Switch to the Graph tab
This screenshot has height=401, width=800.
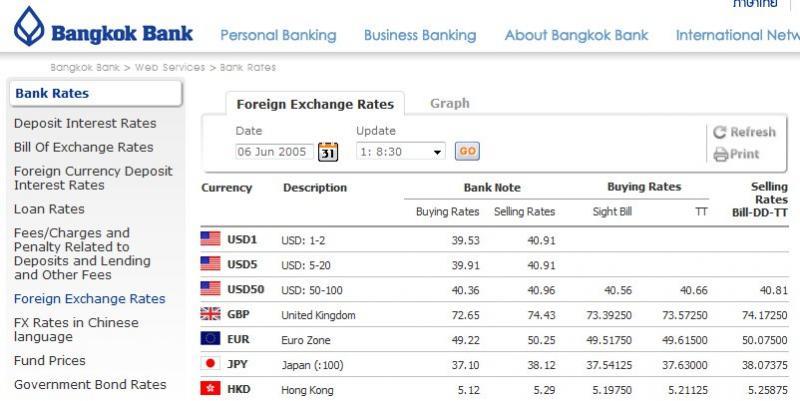(449, 103)
